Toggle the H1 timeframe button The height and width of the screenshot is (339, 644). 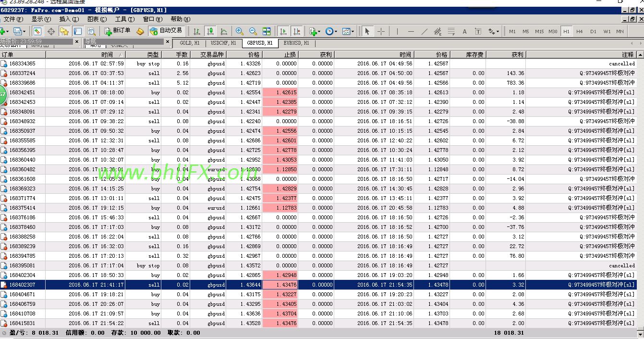pyautogui.click(x=566, y=31)
